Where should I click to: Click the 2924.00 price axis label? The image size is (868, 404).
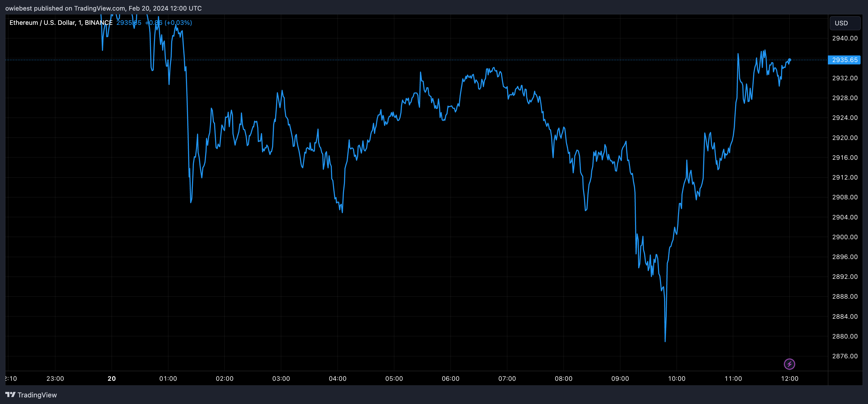845,118
